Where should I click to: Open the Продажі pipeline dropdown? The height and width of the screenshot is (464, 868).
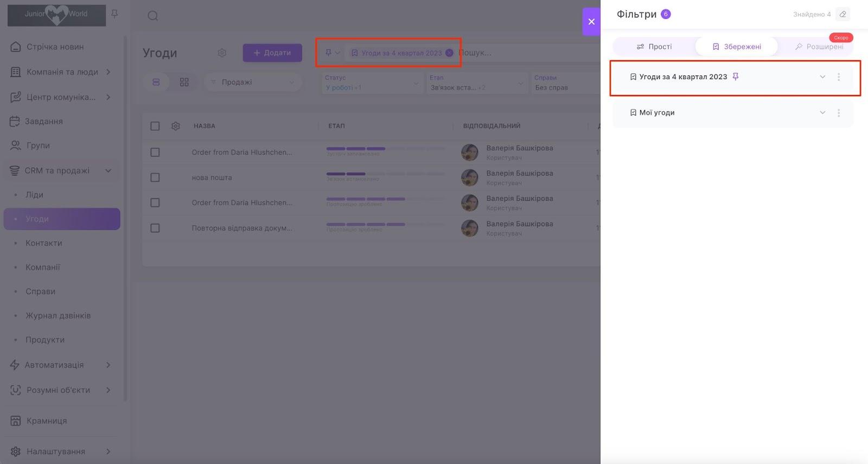[x=253, y=82]
